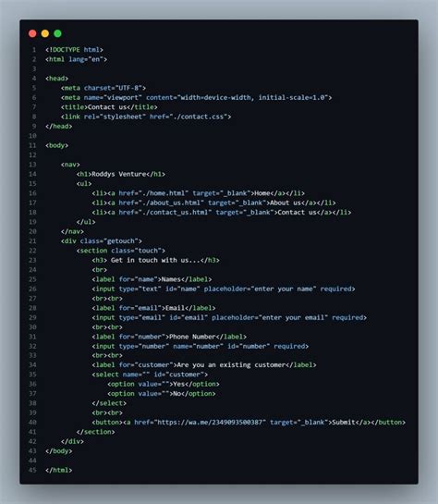
Task: Click the 'Submit' text in button
Action: pyautogui.click(x=344, y=423)
